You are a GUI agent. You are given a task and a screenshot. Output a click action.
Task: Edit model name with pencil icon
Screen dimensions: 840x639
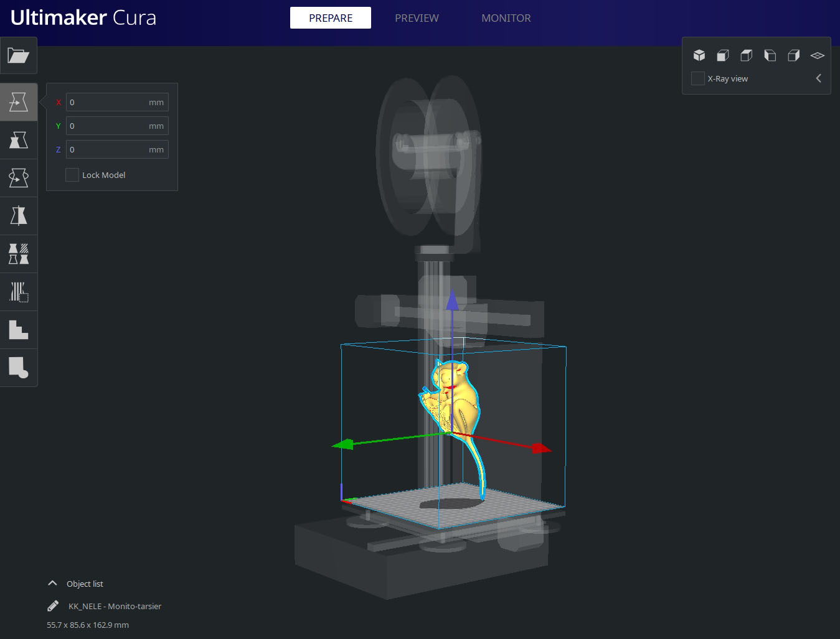(x=53, y=606)
